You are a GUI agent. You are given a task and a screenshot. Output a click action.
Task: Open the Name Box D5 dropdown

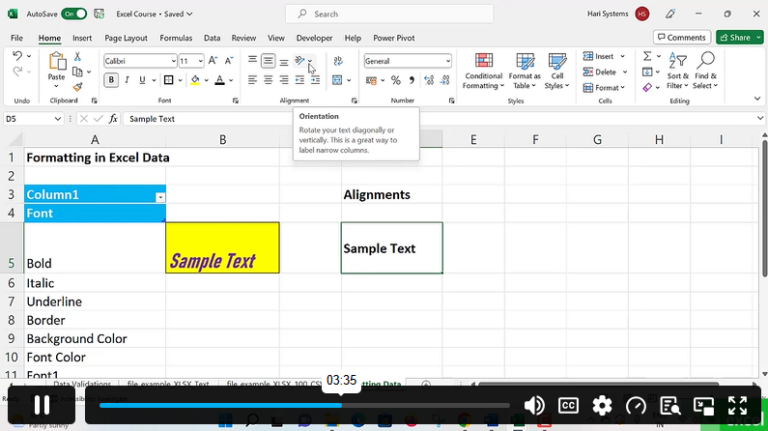pyautogui.click(x=58, y=119)
